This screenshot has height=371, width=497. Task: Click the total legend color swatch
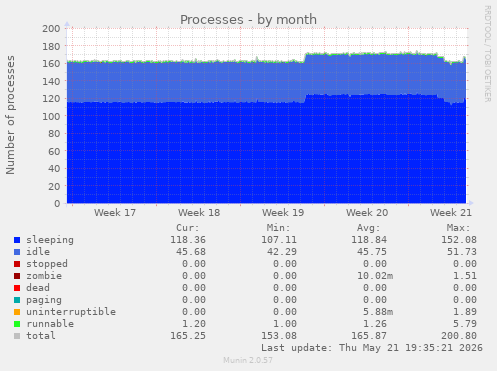coord(17,336)
